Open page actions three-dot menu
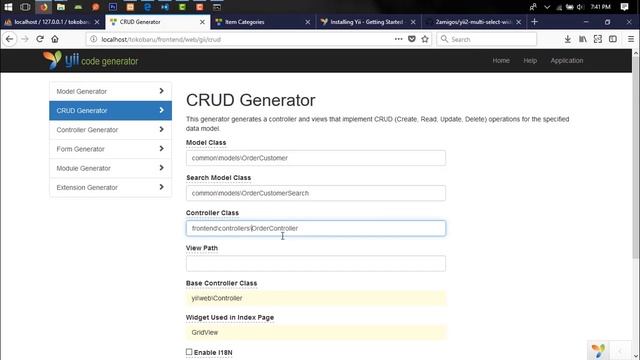The width and height of the screenshot is (640, 360). 398,39
